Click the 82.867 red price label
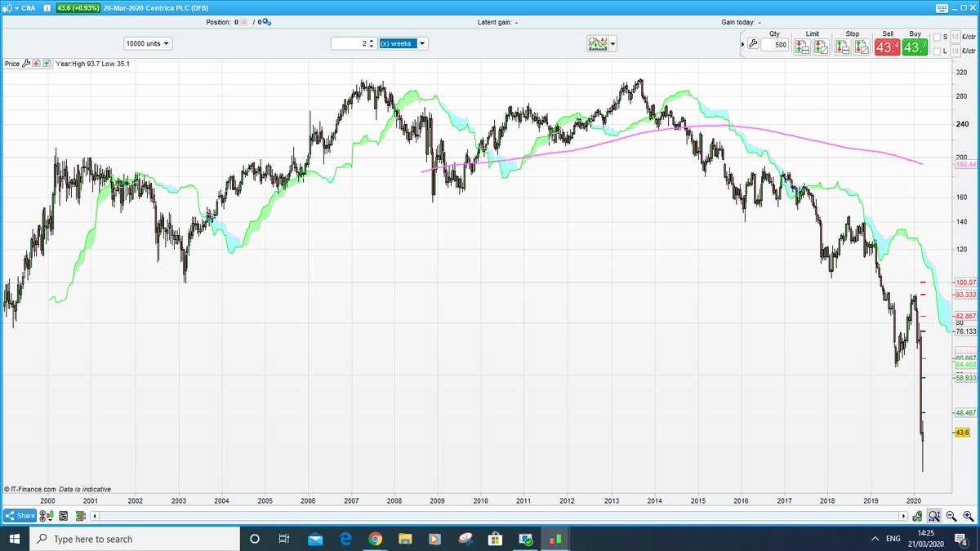This screenshot has width=980, height=551. [966, 316]
